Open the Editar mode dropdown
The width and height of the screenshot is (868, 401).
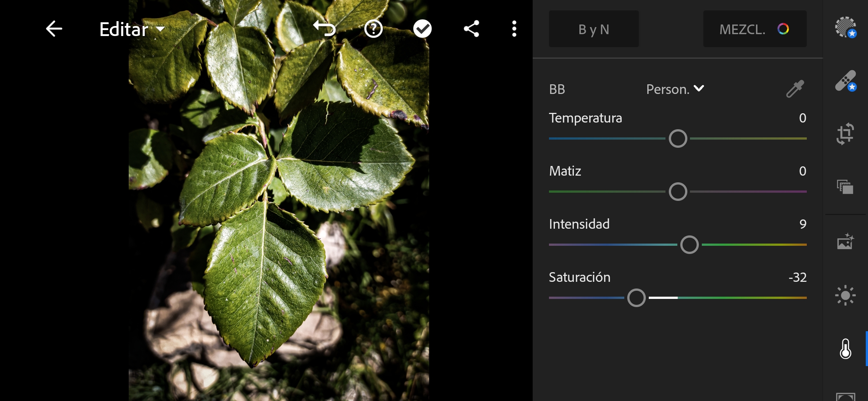[132, 29]
